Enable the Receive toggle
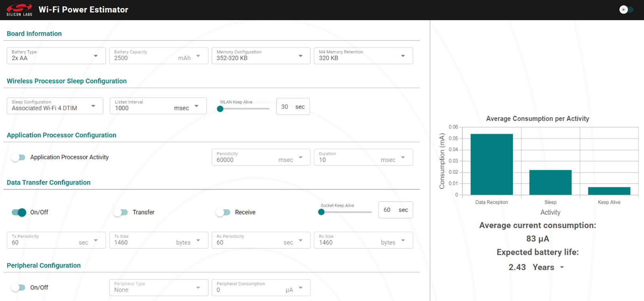Screen dimensions: 644x301 (223, 212)
